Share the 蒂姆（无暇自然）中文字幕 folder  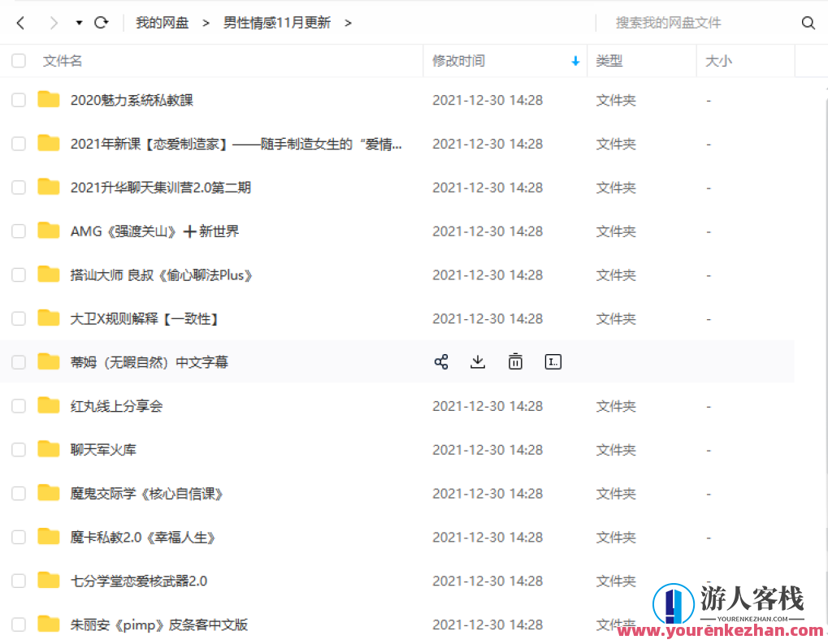pos(441,361)
